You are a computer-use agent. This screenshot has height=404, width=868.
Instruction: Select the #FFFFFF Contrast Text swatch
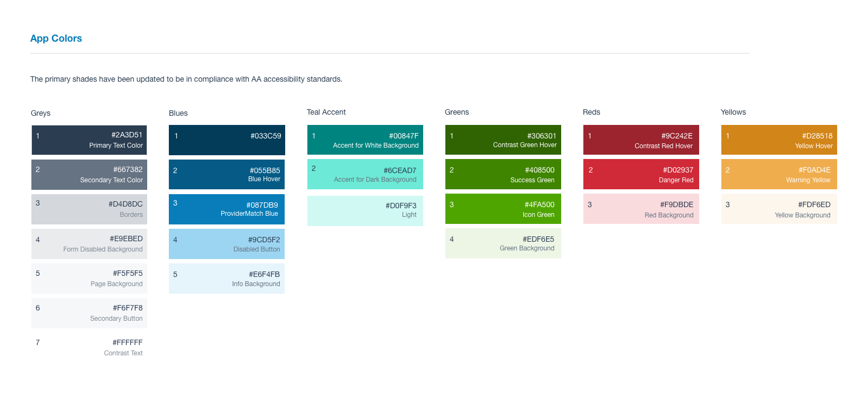click(89, 348)
